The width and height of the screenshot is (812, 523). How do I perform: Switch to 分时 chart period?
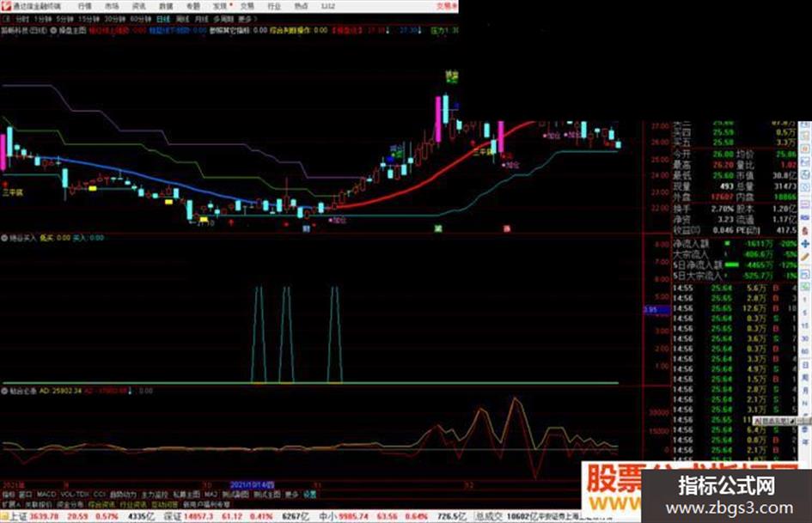(x=22, y=19)
